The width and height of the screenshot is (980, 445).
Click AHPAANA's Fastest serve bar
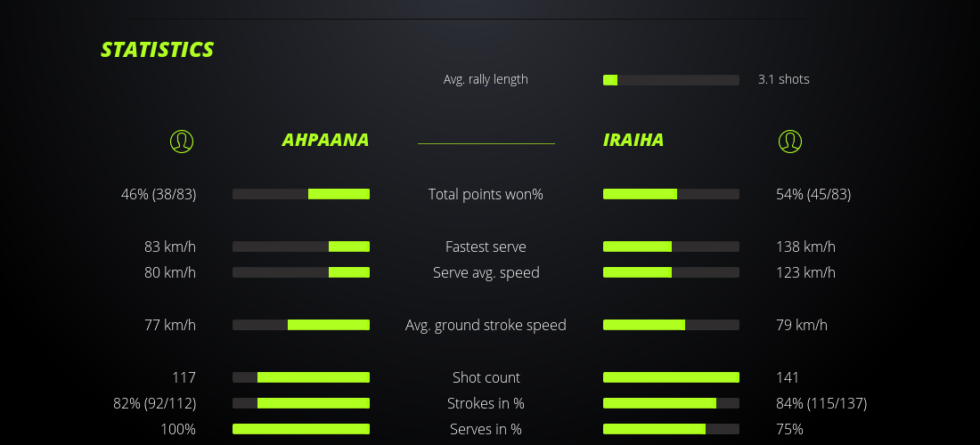pyautogui.click(x=301, y=247)
